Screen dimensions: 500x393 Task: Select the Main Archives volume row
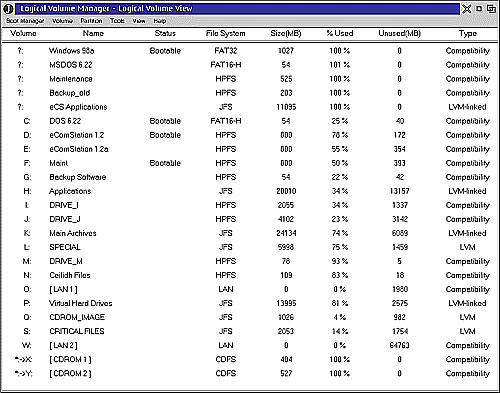pyautogui.click(x=250, y=233)
